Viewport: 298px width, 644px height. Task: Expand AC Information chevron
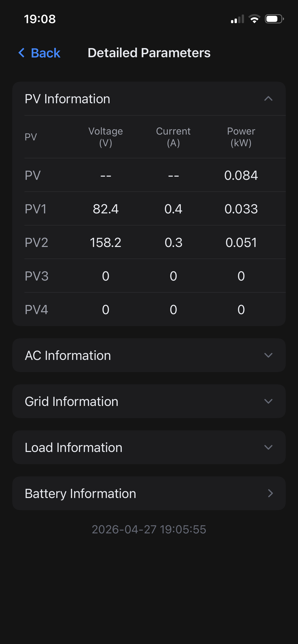pos(268,355)
